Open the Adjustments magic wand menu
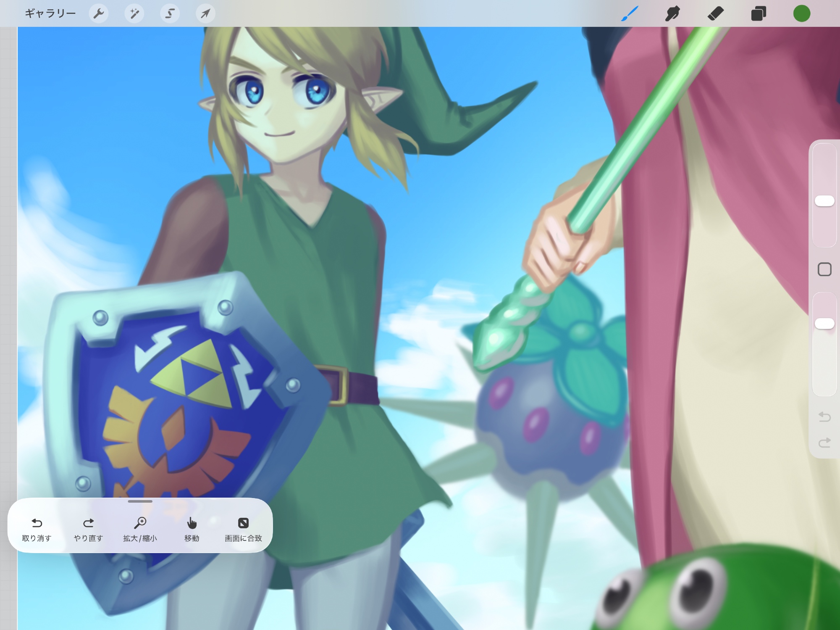The height and width of the screenshot is (630, 840). 134,13
